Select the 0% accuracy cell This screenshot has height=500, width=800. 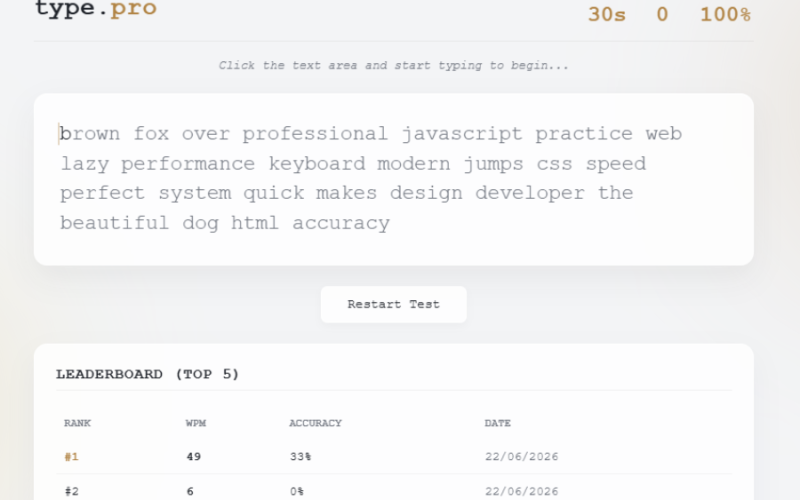297,491
